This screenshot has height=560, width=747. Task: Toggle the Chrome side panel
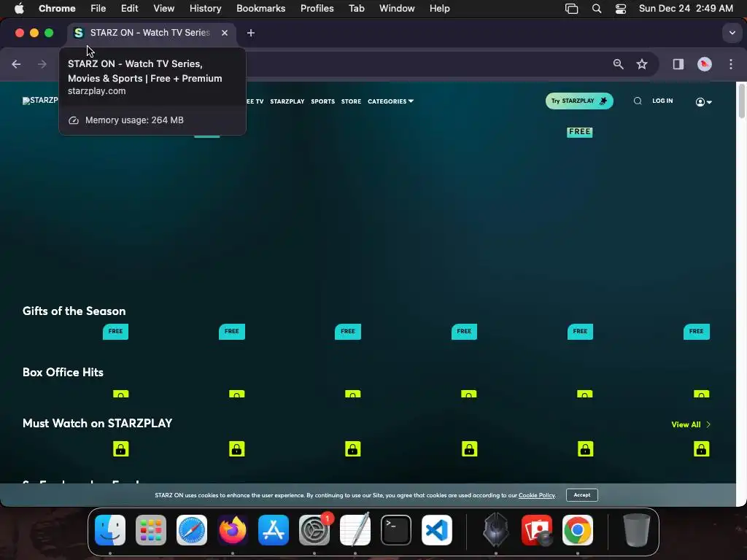pyautogui.click(x=678, y=64)
